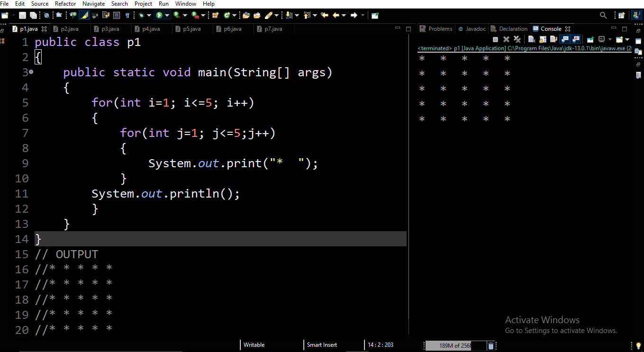This screenshot has width=644, height=352.
Task: Pin the Console view
Action: pos(590,39)
